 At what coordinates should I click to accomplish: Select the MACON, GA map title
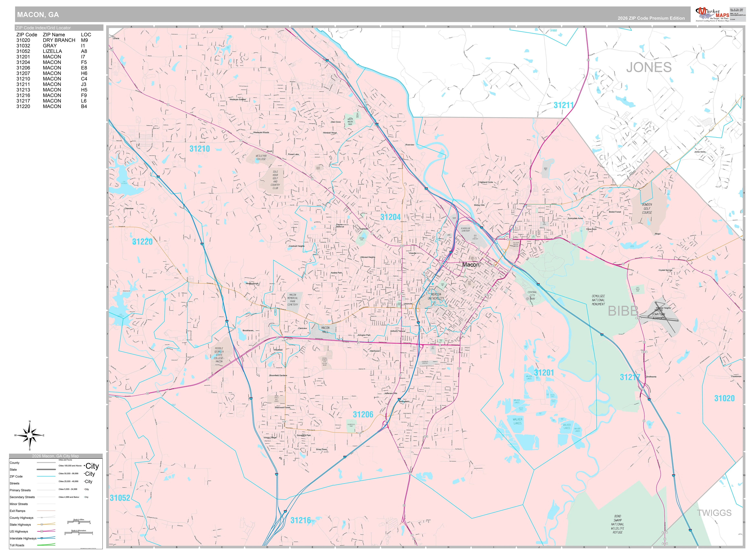(x=38, y=15)
